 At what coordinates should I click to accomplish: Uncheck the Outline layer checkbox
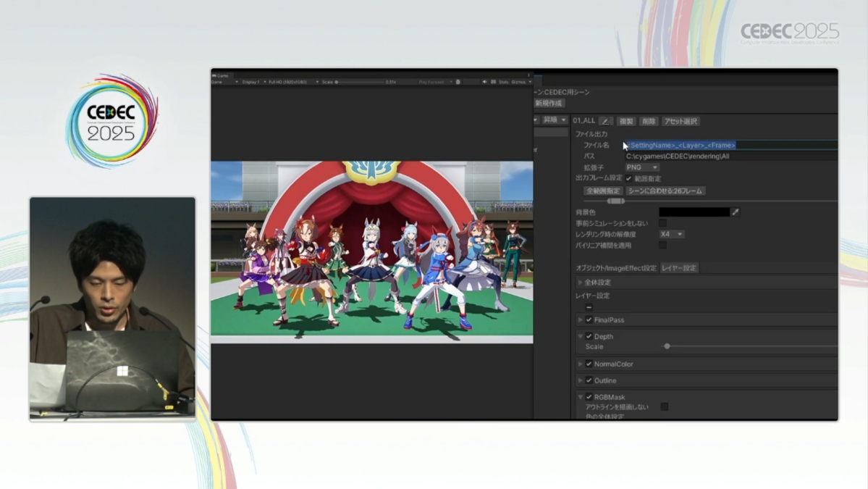point(589,380)
